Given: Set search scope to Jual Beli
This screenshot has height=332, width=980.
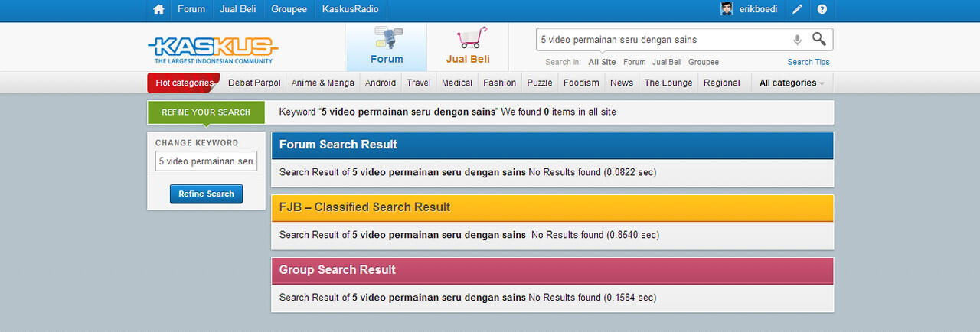Looking at the screenshot, I should (667, 63).
